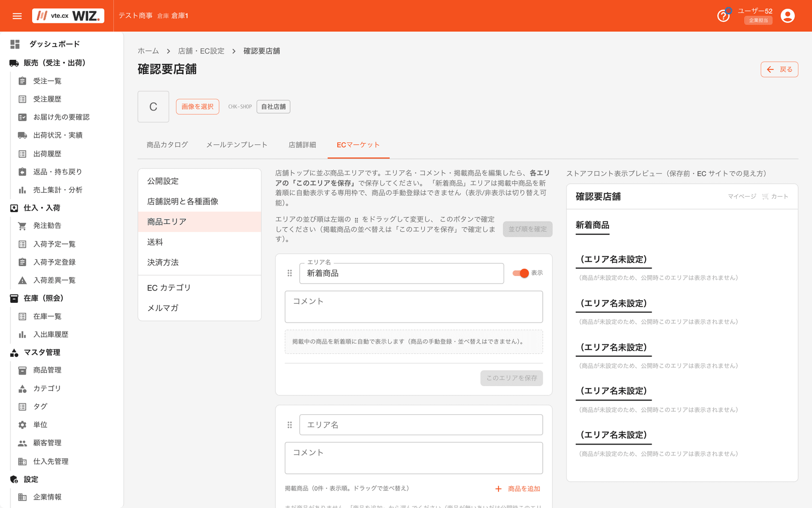Screen dimensions: 812x508
Task: Switch to the 店舗詳細 tab
Action: (x=302, y=145)
